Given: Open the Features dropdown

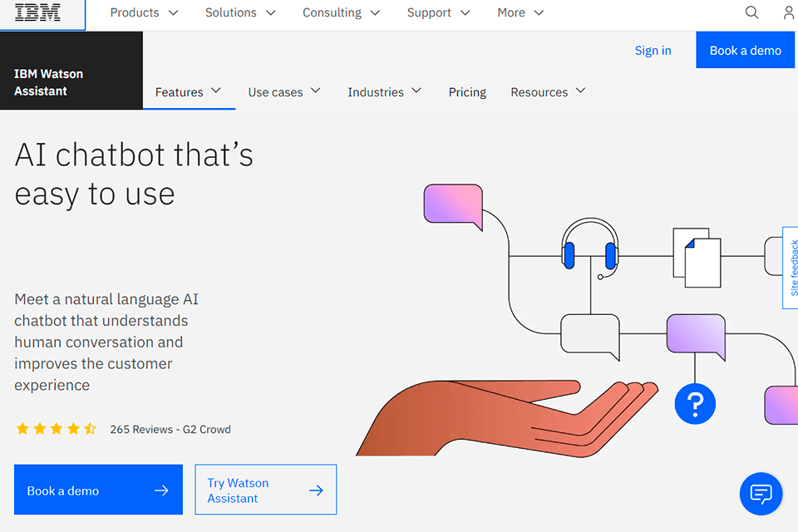Looking at the screenshot, I should click(x=189, y=91).
